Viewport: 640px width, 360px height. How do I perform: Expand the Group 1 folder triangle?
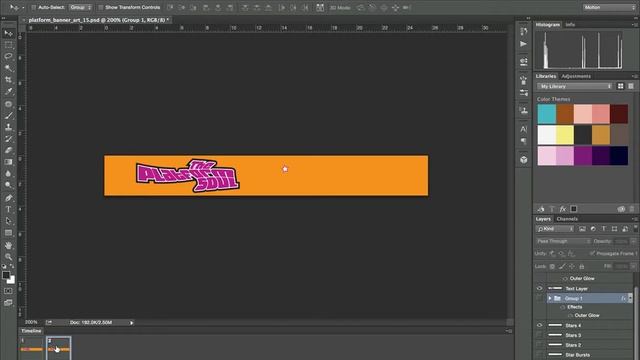[550, 298]
